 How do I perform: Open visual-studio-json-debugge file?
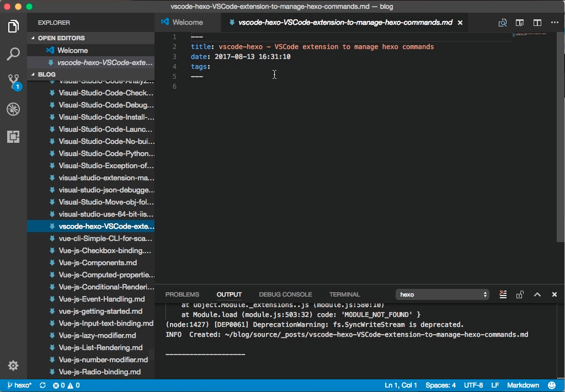[91, 190]
